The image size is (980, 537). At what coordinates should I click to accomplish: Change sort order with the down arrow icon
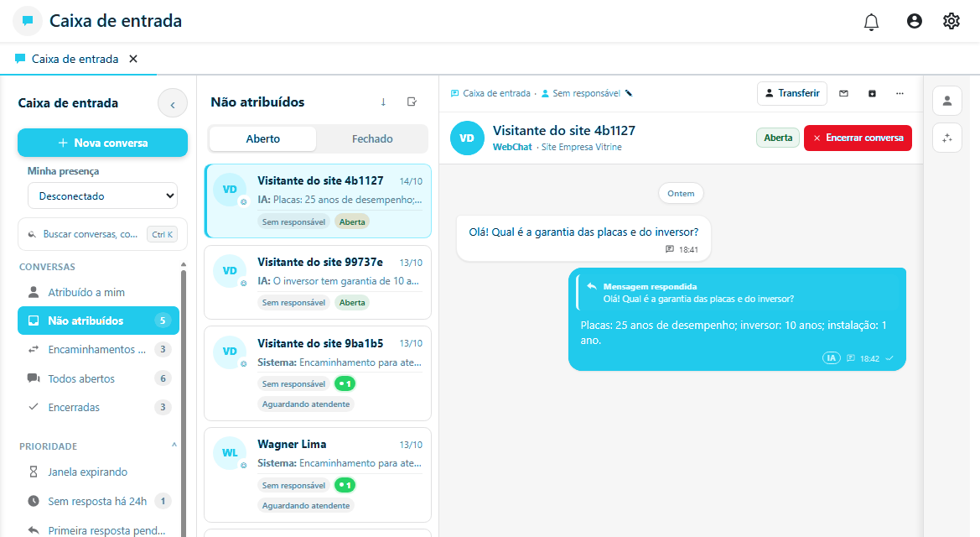[x=383, y=102]
